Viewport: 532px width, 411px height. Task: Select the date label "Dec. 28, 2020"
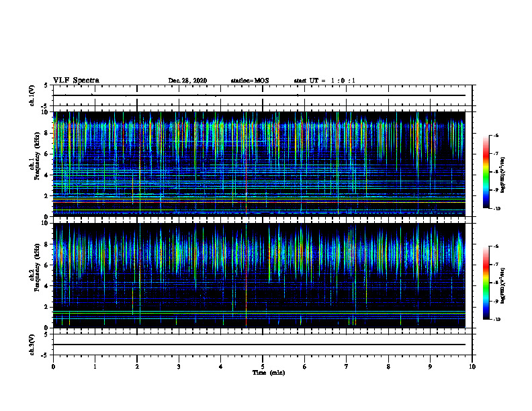coord(187,81)
